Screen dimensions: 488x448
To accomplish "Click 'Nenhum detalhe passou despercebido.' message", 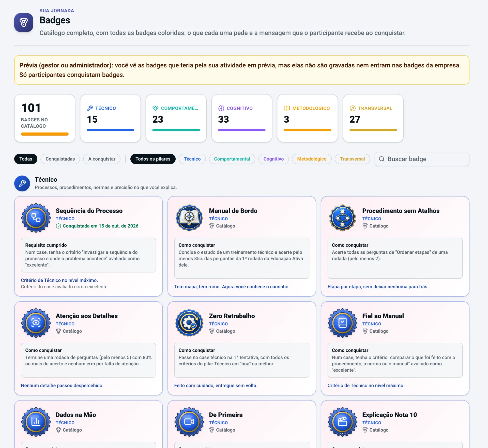I will point(62,386).
